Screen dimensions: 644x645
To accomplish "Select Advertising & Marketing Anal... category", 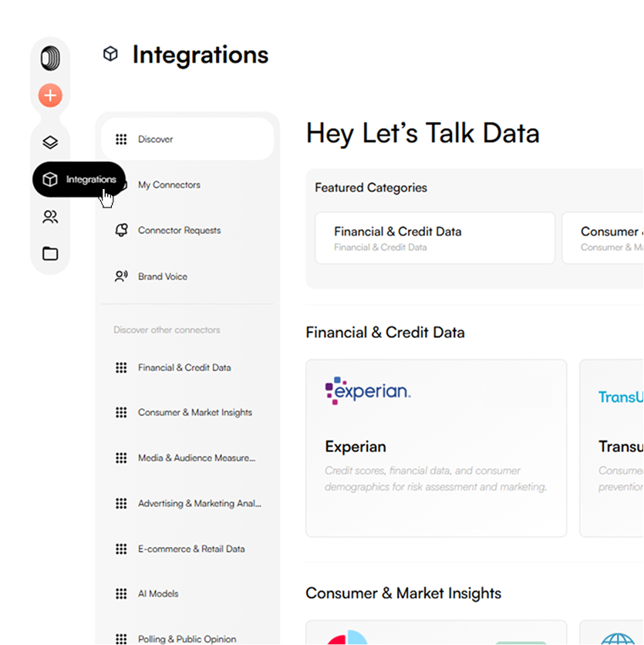I will click(x=187, y=504).
